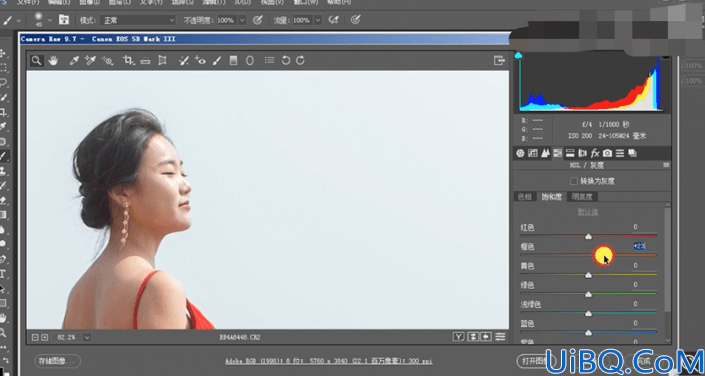The image size is (705, 376).
Task: Enable airbrush-style build-up
Action: (x=333, y=20)
